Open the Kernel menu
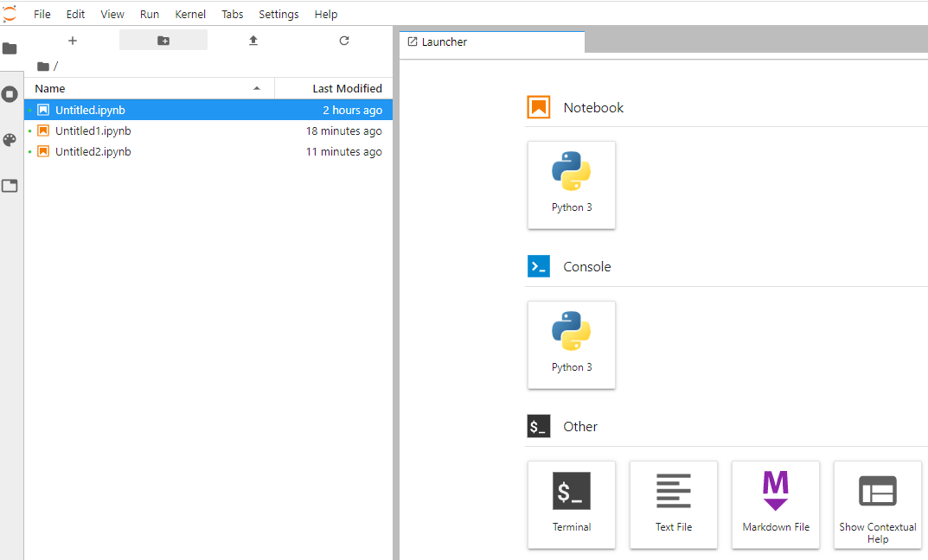This screenshot has height=560, width=928. coord(190,14)
